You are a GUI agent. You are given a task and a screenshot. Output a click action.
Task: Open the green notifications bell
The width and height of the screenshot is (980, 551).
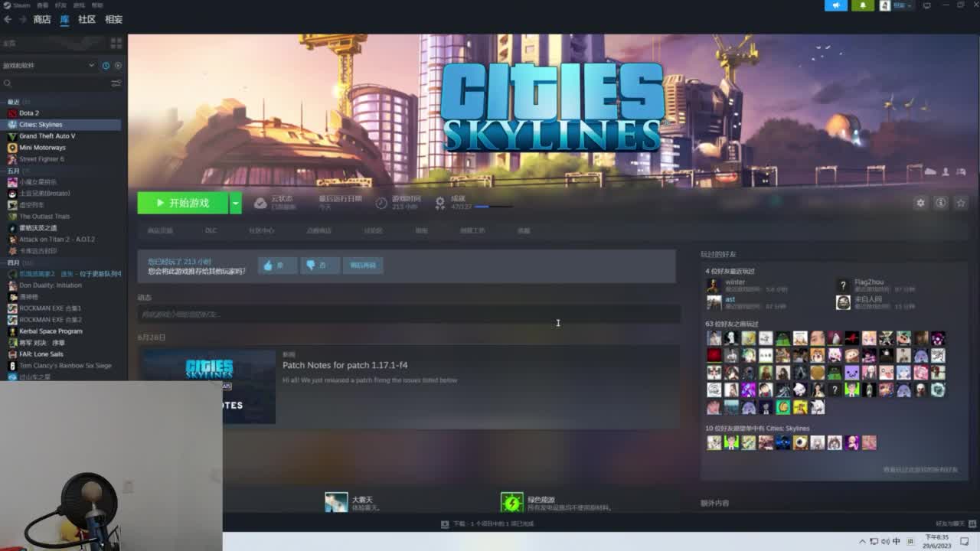click(x=863, y=5)
